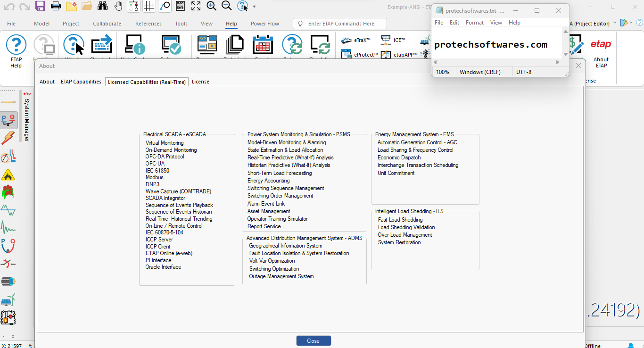The height and width of the screenshot is (348, 644).
Task: Click the Close button in About dialog
Action: tap(314, 341)
